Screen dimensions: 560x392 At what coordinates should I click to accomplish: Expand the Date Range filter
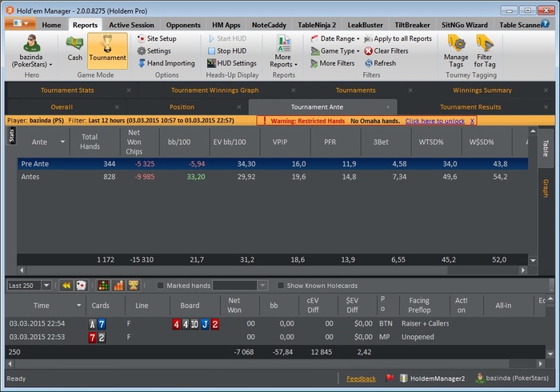click(x=335, y=38)
